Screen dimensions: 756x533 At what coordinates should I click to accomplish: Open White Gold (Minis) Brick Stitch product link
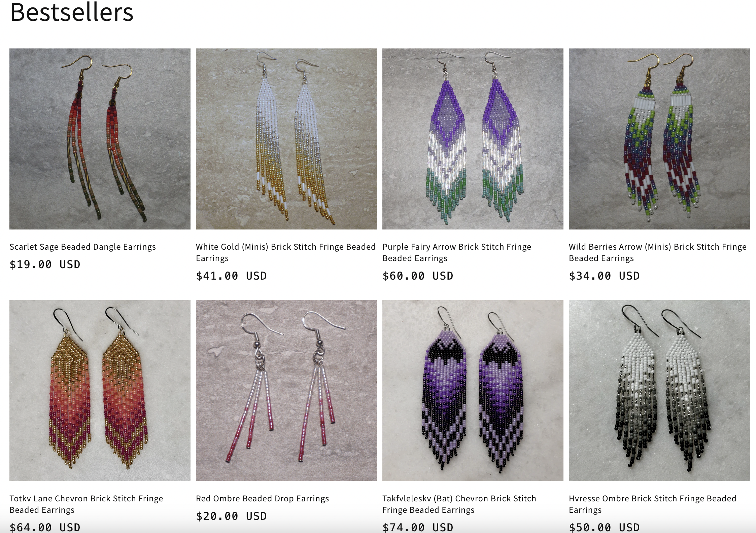(x=286, y=252)
